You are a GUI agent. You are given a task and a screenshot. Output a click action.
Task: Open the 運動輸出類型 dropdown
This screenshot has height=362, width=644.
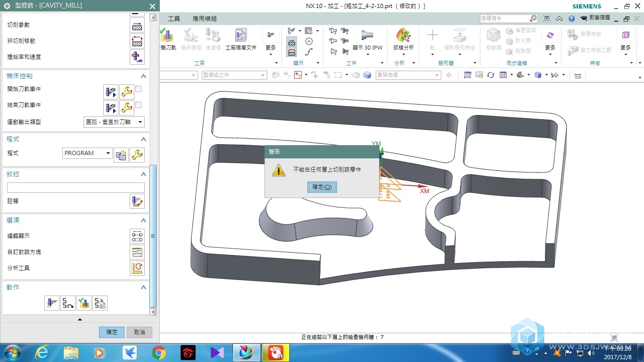pos(114,122)
